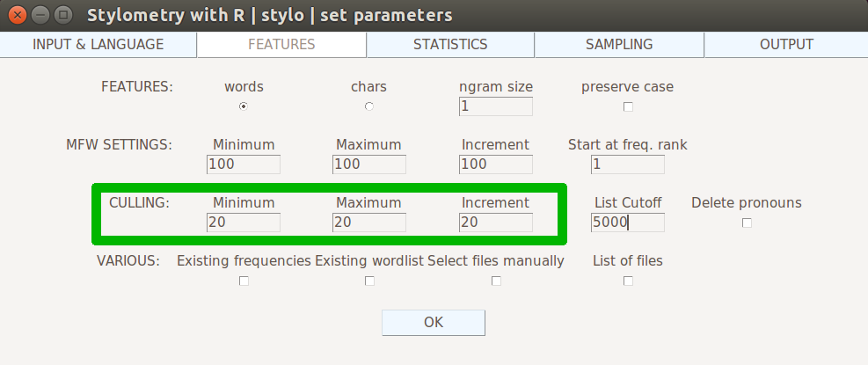Image resolution: width=868 pixels, height=365 pixels.
Task: Open the STATISTICS tab
Action: click(450, 45)
